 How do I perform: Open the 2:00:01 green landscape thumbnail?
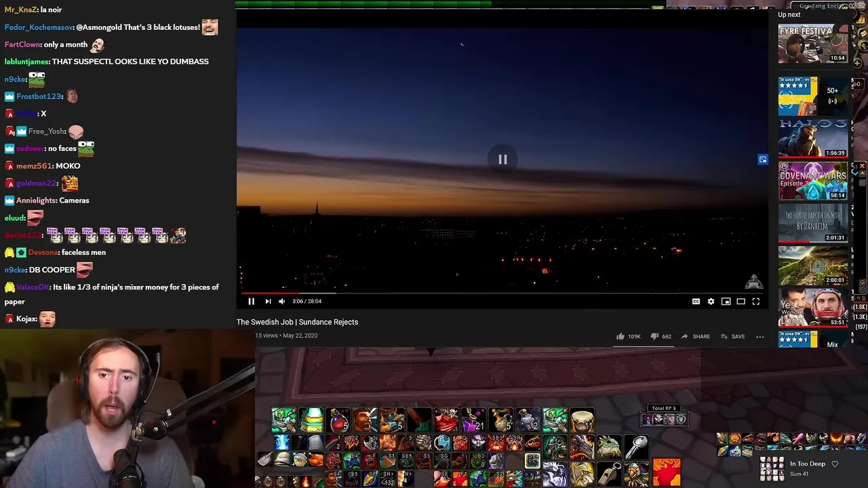coord(812,265)
